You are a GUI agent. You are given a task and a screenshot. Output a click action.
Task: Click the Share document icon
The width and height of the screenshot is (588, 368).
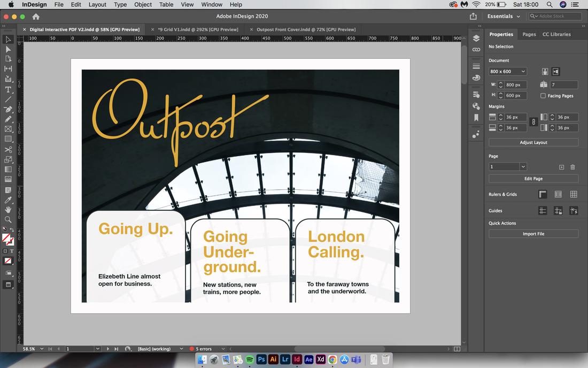coord(473,16)
